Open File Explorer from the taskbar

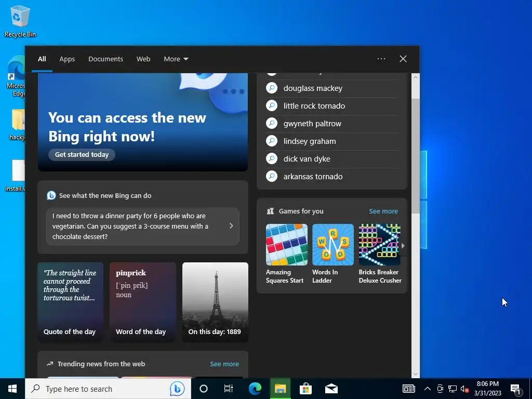point(280,389)
